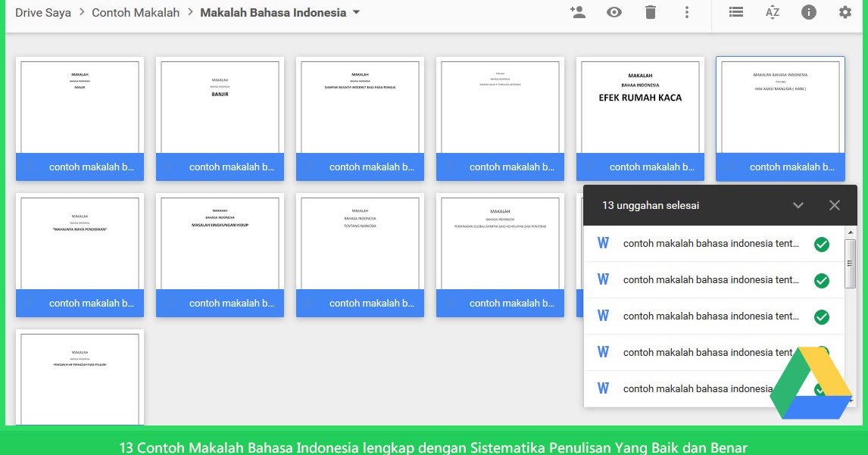
Task: Click first upload's green checkmark
Action: pyautogui.click(x=822, y=244)
